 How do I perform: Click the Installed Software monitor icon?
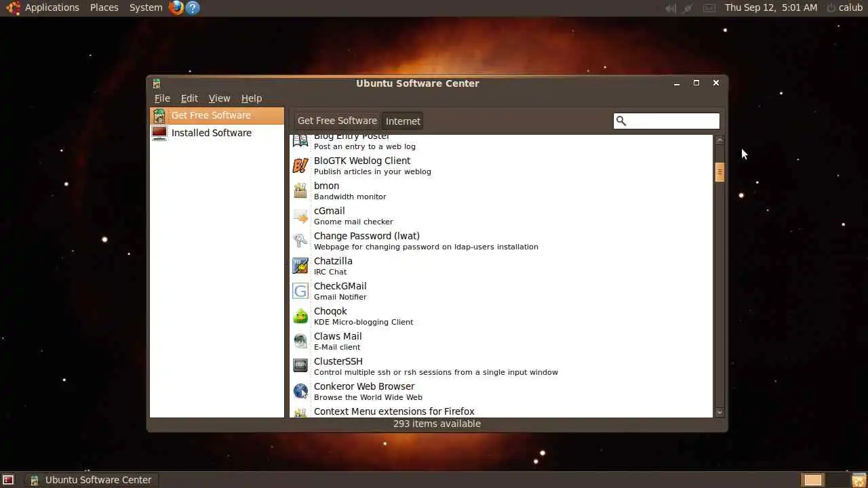pos(159,133)
